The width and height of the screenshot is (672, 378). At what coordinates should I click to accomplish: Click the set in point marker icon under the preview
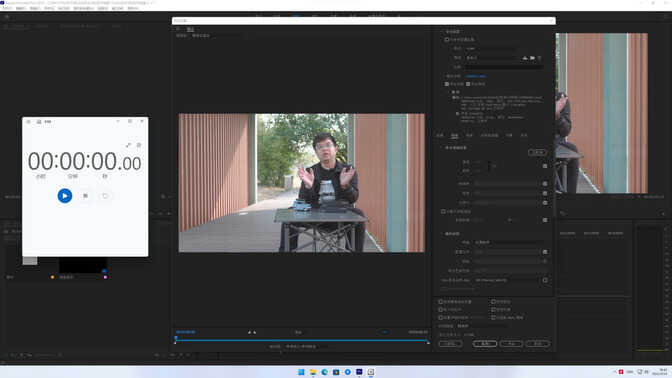pos(249,332)
